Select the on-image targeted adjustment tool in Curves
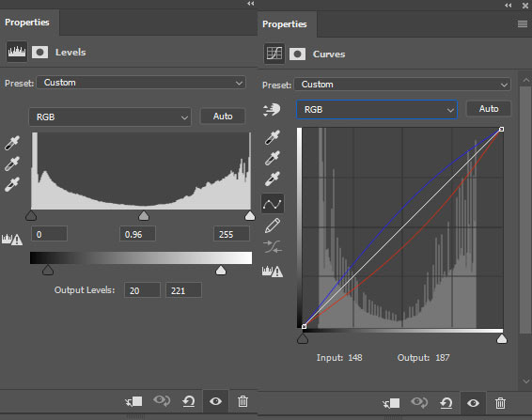This screenshot has height=420, width=532. pyautogui.click(x=272, y=110)
